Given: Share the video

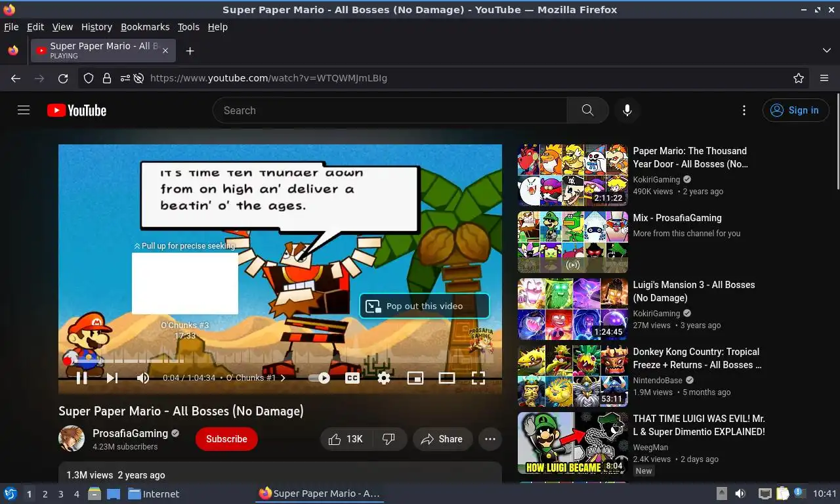Looking at the screenshot, I should [x=442, y=439].
